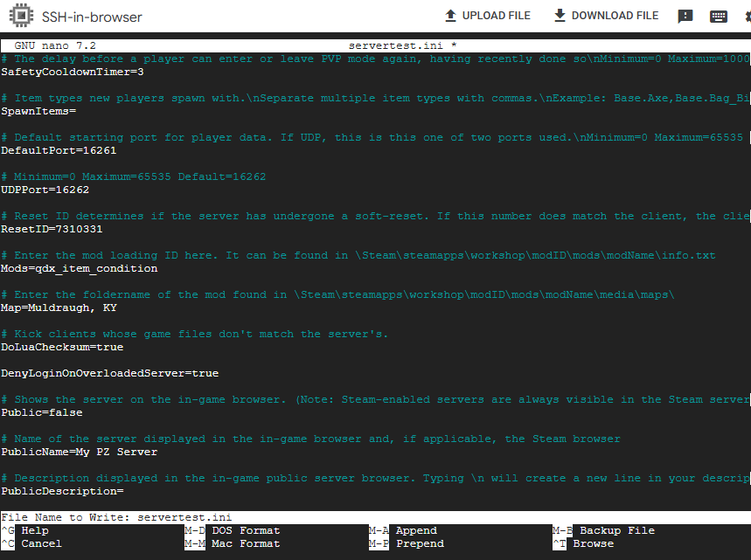
Task: Open ^T Browse option
Action: 583,543
